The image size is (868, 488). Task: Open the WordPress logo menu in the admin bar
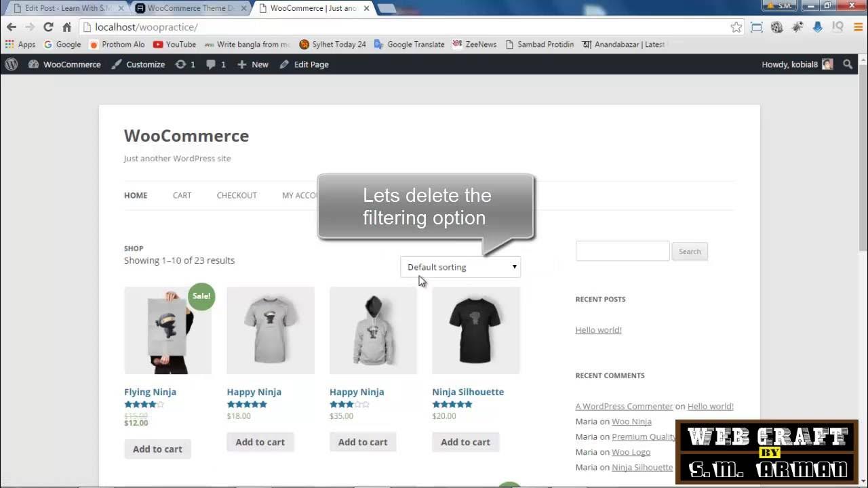[12, 64]
